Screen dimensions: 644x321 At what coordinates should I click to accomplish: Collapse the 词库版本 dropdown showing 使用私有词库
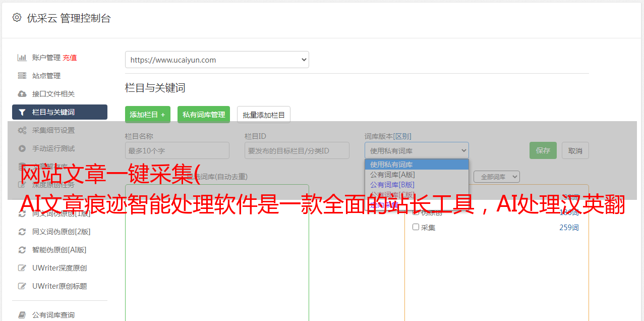click(417, 150)
